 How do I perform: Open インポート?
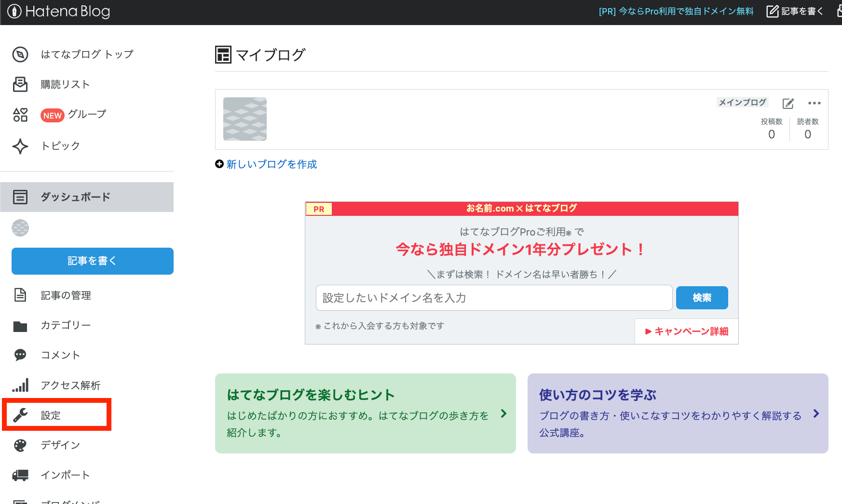point(65,475)
